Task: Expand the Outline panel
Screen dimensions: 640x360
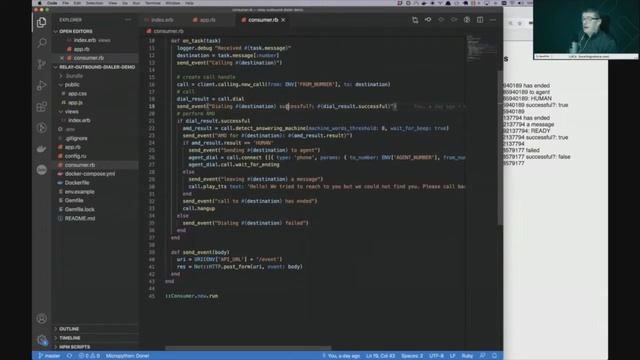Action: [x=69, y=329]
